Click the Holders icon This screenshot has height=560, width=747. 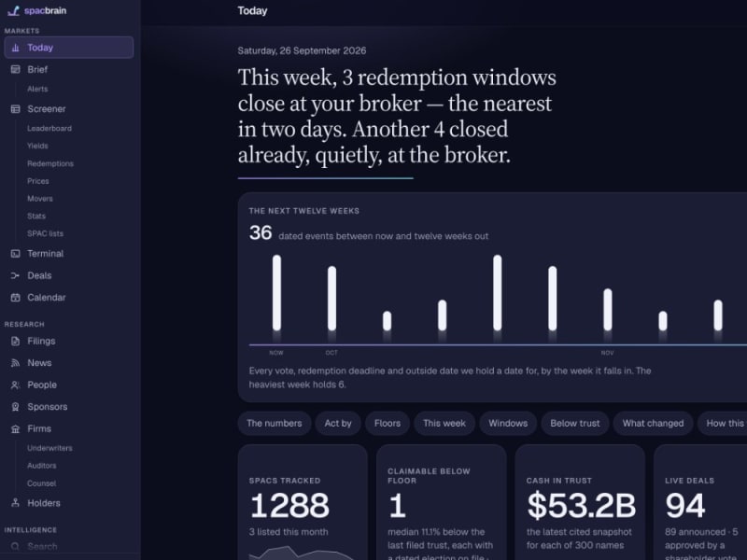[15, 503]
